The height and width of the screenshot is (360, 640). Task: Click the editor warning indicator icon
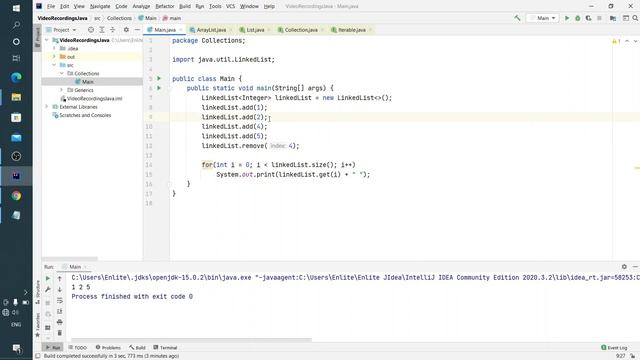[616, 41]
